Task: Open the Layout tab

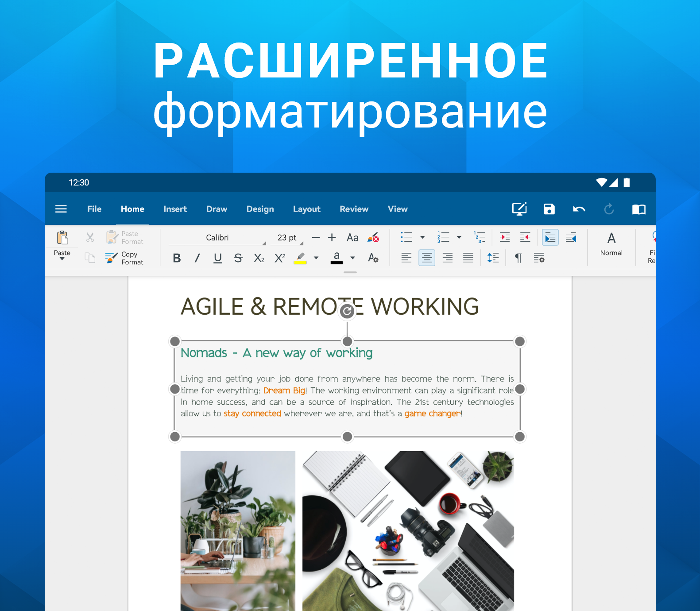Action: [x=306, y=209]
